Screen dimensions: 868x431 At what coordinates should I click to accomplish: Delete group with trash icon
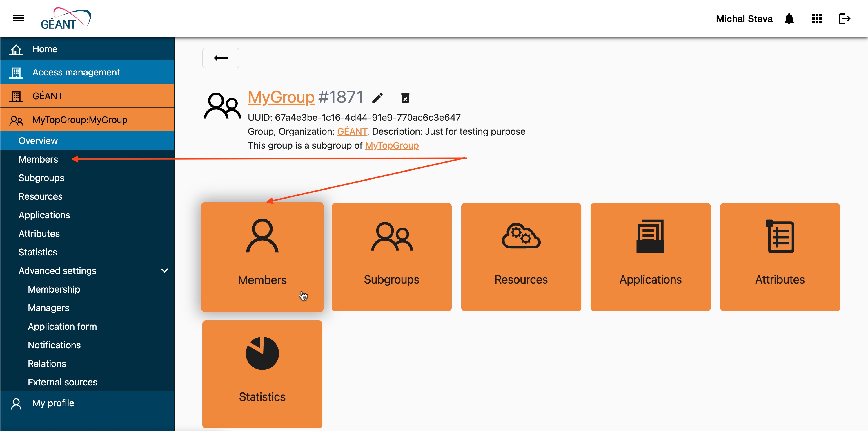point(405,98)
